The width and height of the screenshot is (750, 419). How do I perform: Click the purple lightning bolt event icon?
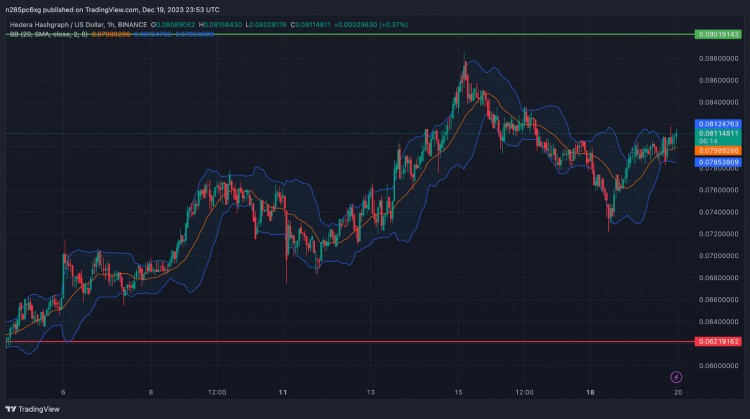coord(677,376)
